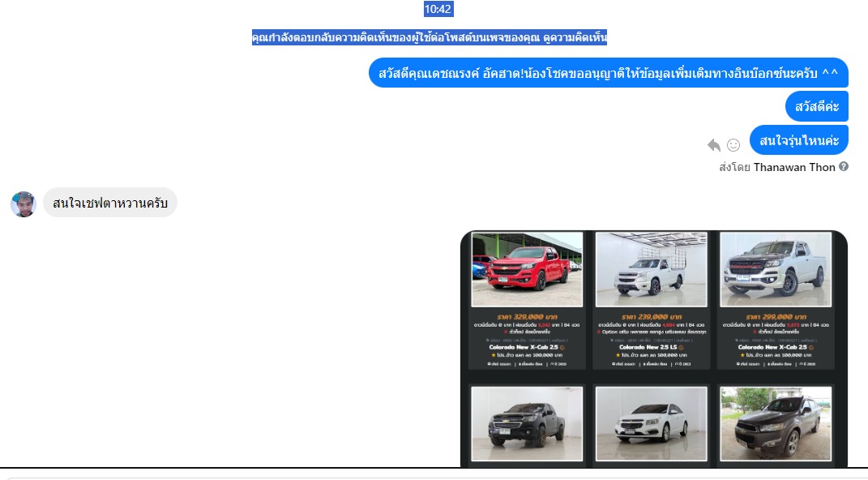Open the customer's profile avatar
The height and width of the screenshot is (480, 868).
coord(24,204)
